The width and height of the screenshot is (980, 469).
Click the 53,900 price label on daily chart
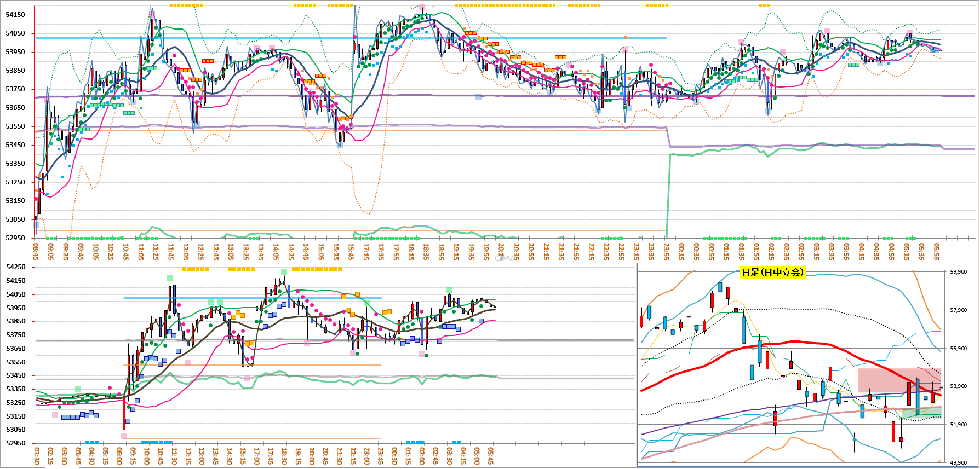coord(958,386)
